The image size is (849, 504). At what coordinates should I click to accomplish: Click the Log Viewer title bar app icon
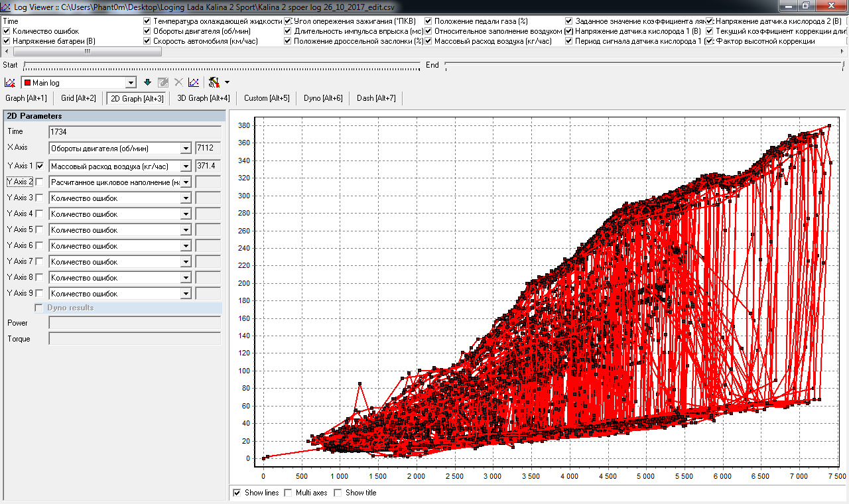click(7, 5)
